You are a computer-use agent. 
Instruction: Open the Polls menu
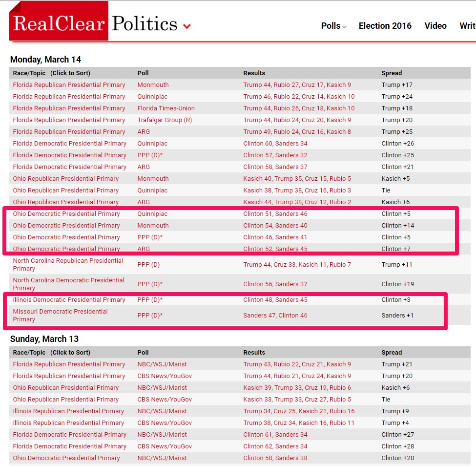coord(333,26)
